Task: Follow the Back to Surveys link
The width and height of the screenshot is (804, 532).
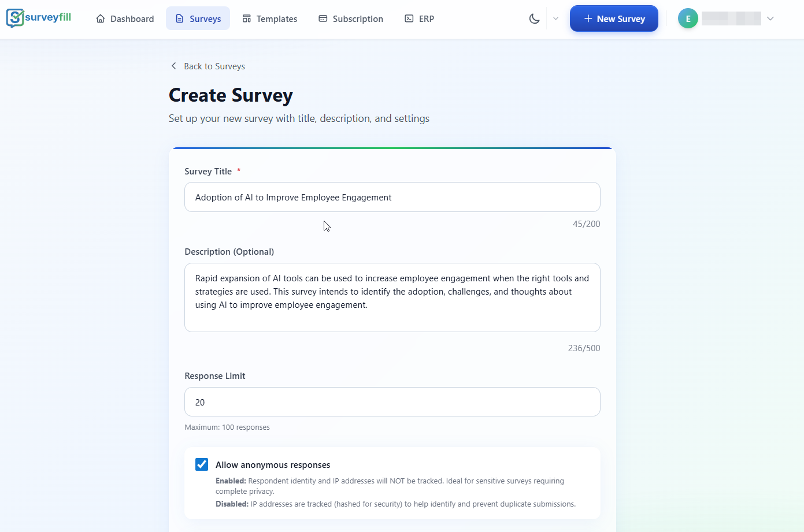Action: [x=214, y=66]
